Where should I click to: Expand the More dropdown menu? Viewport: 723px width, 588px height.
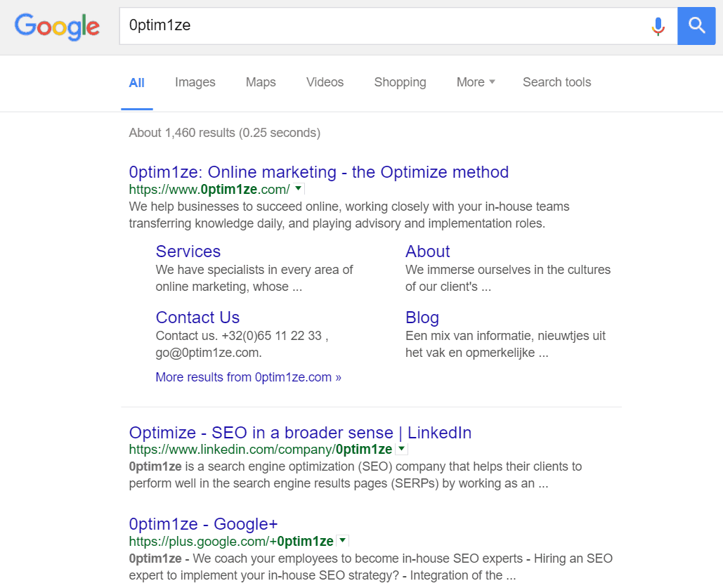tap(476, 82)
